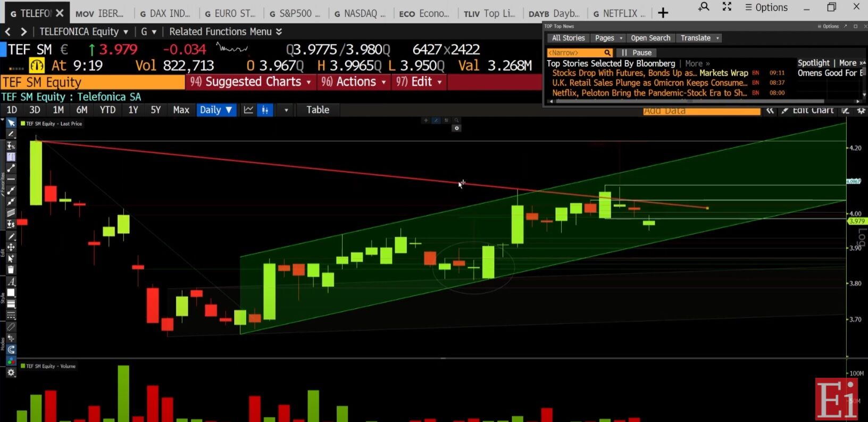Open the font style A tool
The width and height of the screenshot is (868, 422).
coord(11,282)
